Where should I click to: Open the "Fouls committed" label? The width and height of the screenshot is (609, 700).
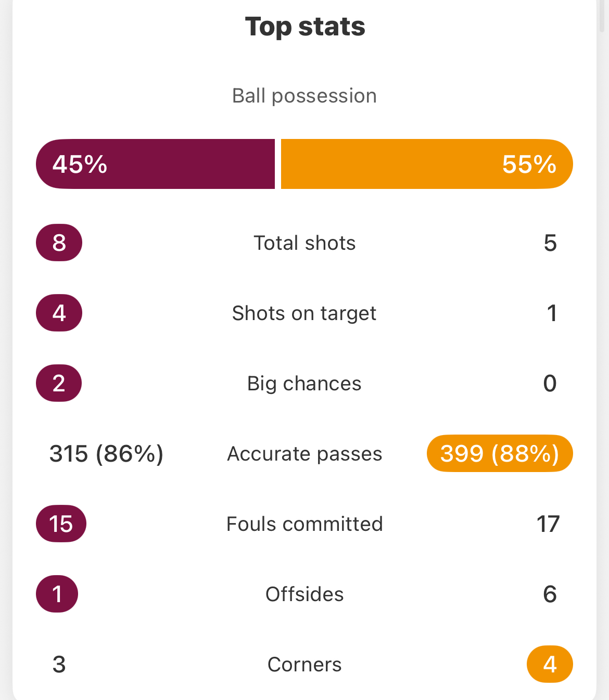coord(304,524)
